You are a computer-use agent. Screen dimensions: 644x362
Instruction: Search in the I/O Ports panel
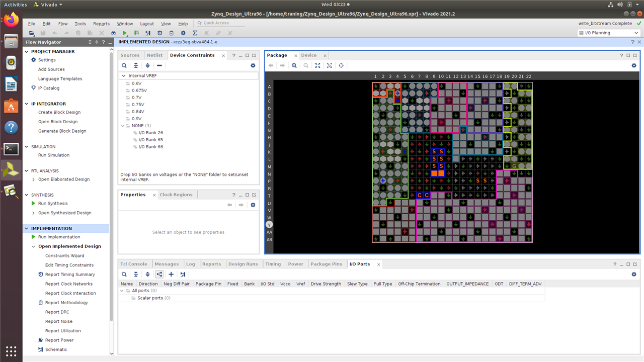(x=124, y=274)
